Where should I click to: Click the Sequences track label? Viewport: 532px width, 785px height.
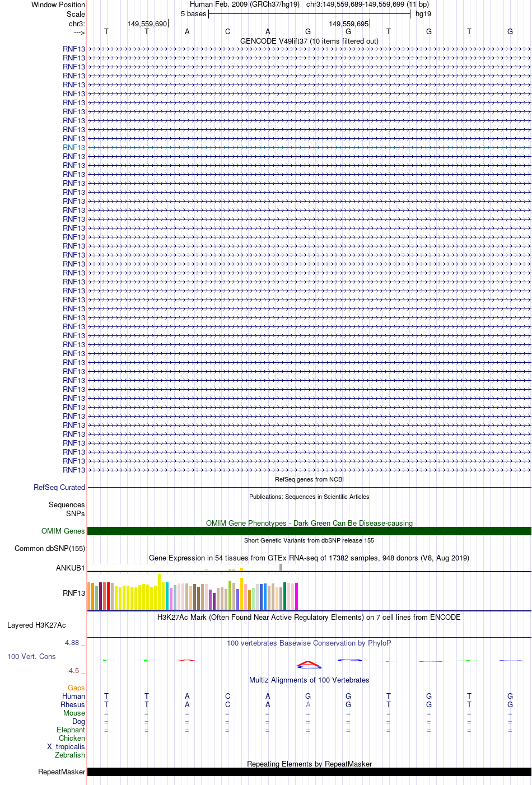(x=67, y=504)
